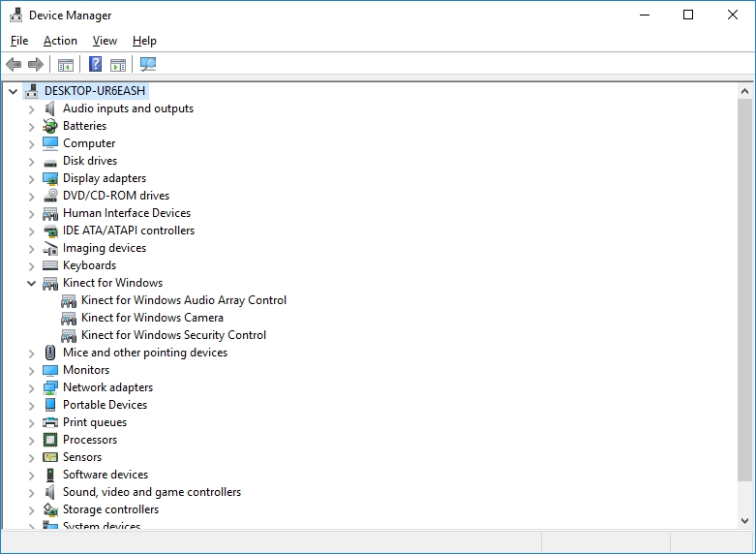Select the Human Interface Devices label
This screenshot has height=554, width=756.
(x=127, y=213)
